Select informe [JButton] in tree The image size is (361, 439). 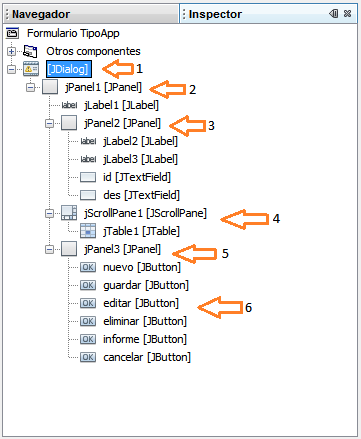pyautogui.click(x=145, y=339)
